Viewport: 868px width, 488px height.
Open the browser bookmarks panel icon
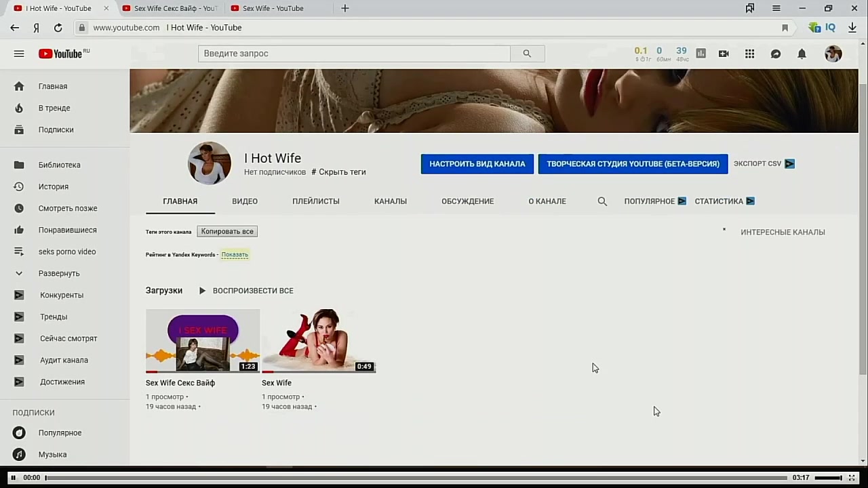pos(749,8)
